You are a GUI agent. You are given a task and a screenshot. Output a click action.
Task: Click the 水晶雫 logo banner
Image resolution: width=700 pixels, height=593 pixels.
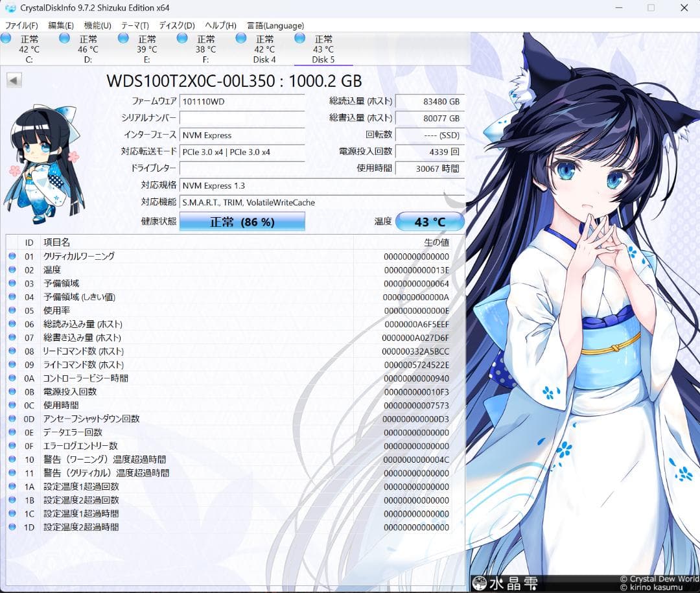(x=505, y=583)
